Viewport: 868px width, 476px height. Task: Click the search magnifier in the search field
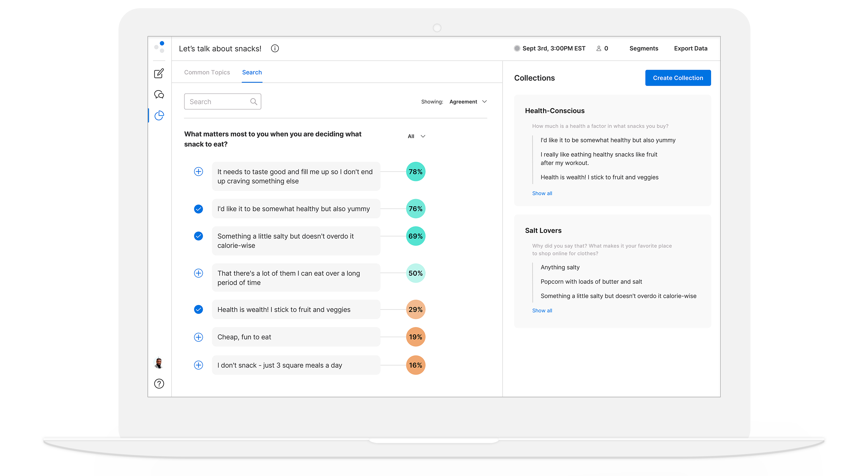[253, 101]
